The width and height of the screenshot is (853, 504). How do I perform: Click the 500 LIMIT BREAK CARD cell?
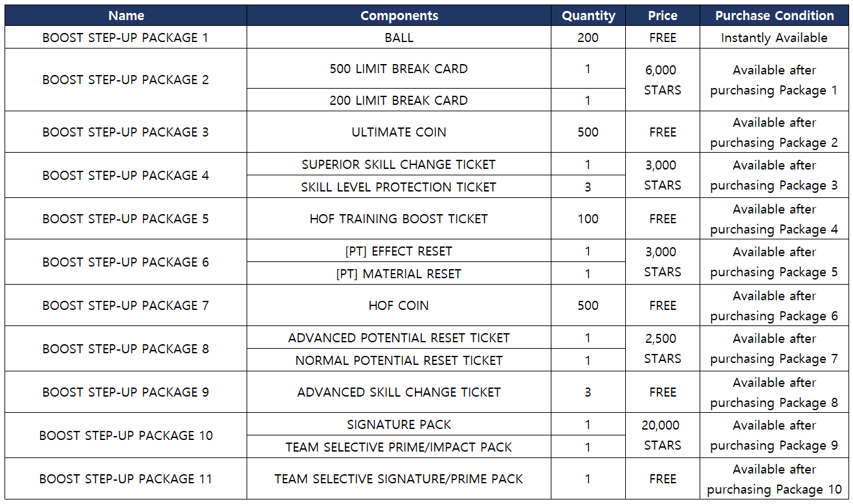(x=399, y=69)
